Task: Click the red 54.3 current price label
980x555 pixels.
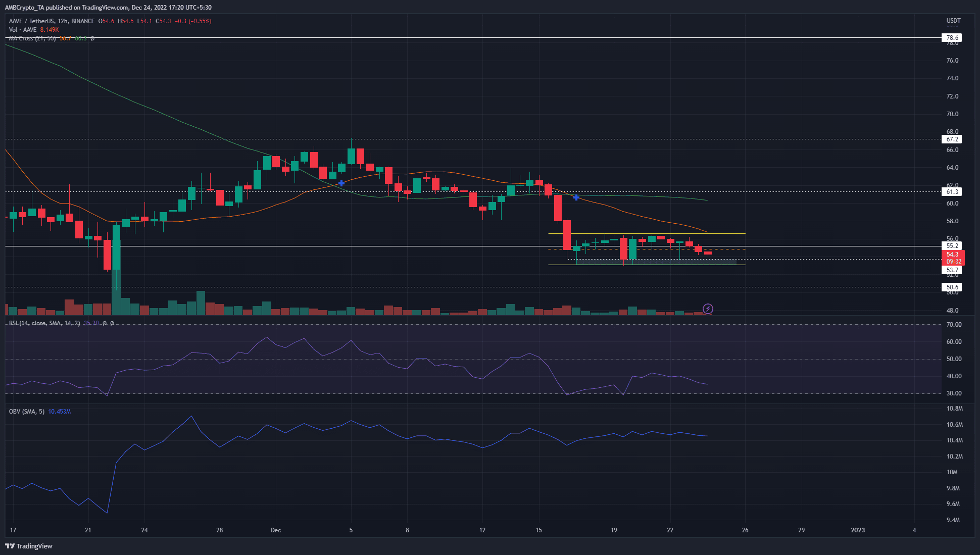Action: 953,258
